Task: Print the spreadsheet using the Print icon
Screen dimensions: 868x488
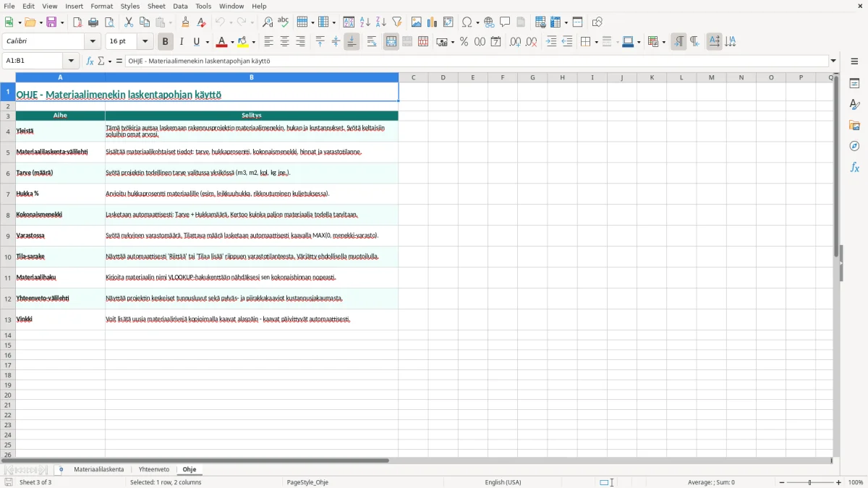Action: 93,22
